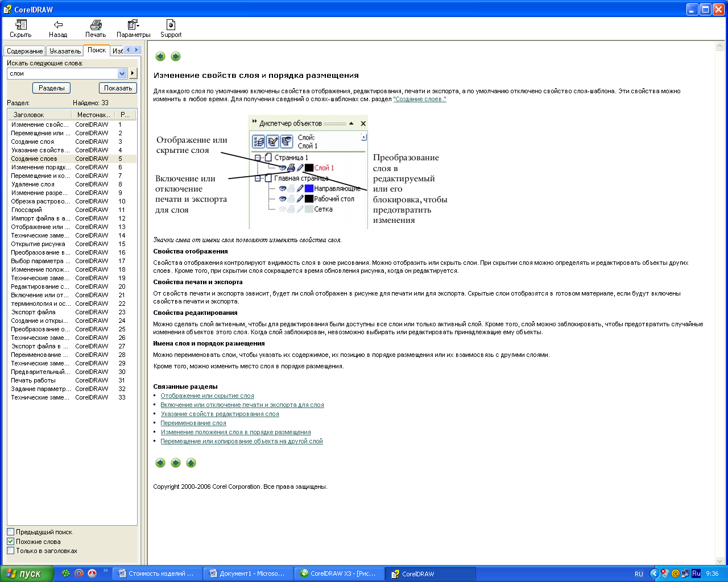Enable Только в заголовках checkbox
The height and width of the screenshot is (582, 728).
pos(10,550)
